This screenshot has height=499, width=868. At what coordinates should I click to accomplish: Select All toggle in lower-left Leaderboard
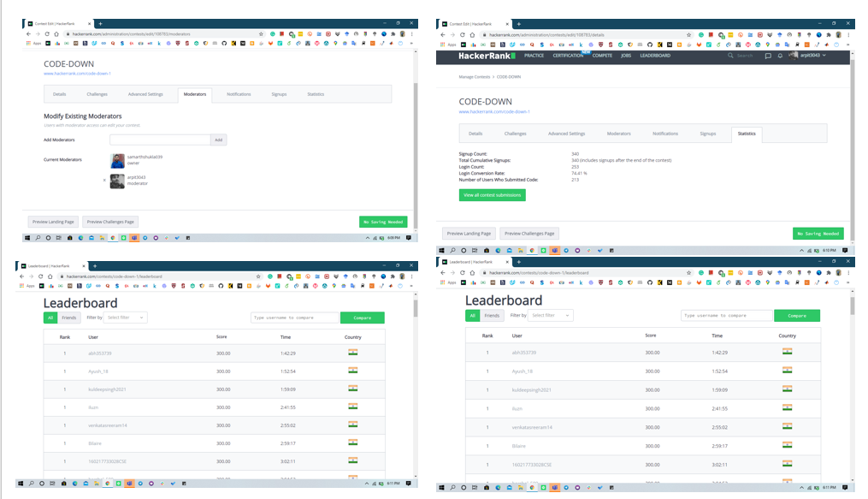[x=50, y=318]
